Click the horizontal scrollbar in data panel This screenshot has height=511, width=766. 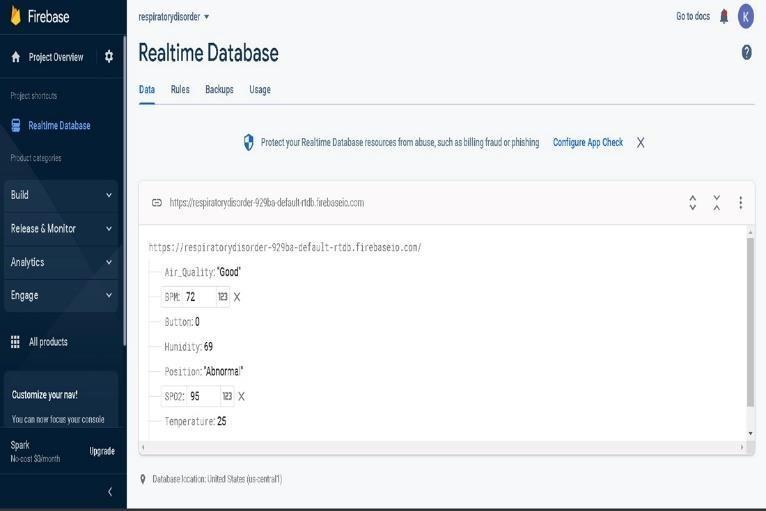pyautogui.click(x=442, y=447)
